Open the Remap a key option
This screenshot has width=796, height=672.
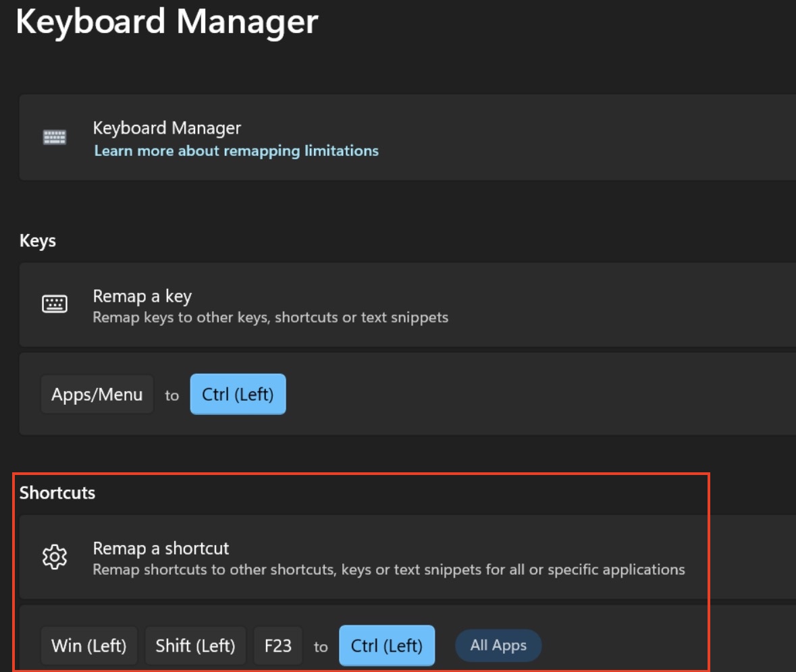tap(142, 296)
